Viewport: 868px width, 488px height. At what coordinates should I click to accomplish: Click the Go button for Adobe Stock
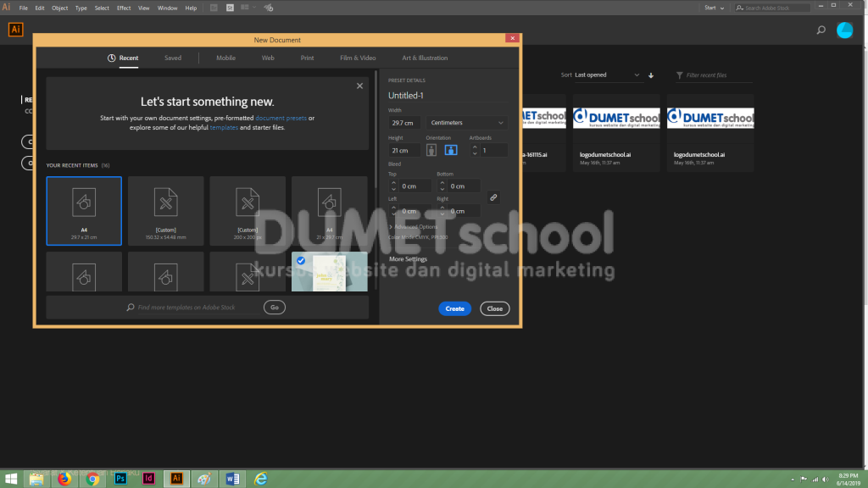275,307
